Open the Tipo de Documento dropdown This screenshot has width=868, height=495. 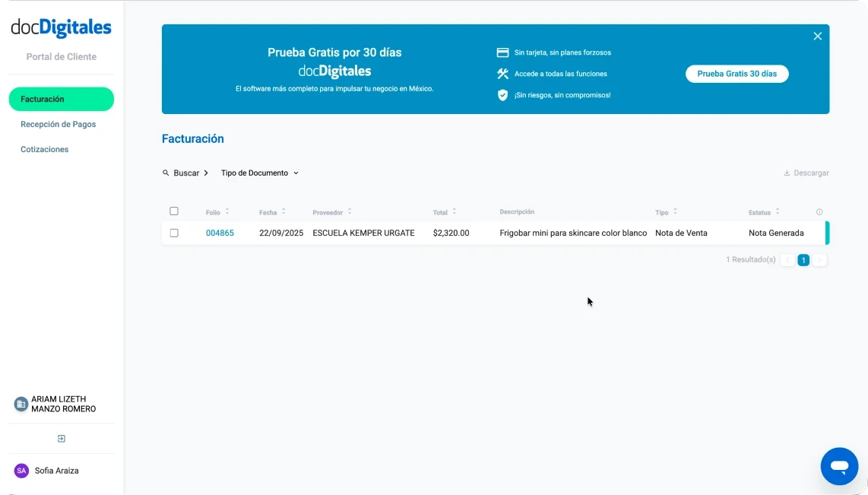pyautogui.click(x=259, y=173)
